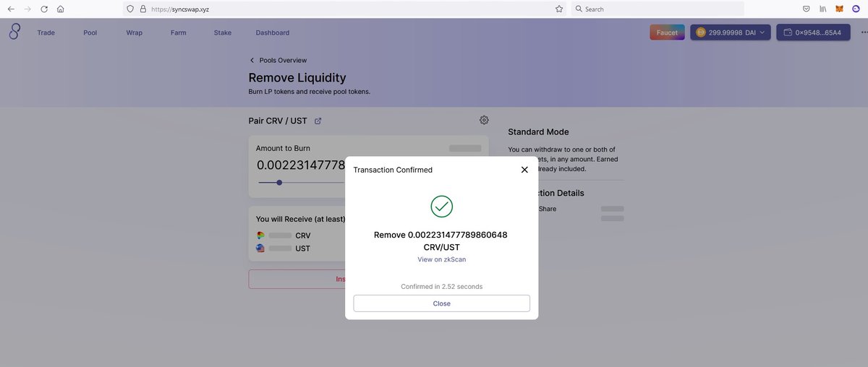Click the syncswap.xyz address bar
The image size is (868, 367).
pyautogui.click(x=344, y=9)
